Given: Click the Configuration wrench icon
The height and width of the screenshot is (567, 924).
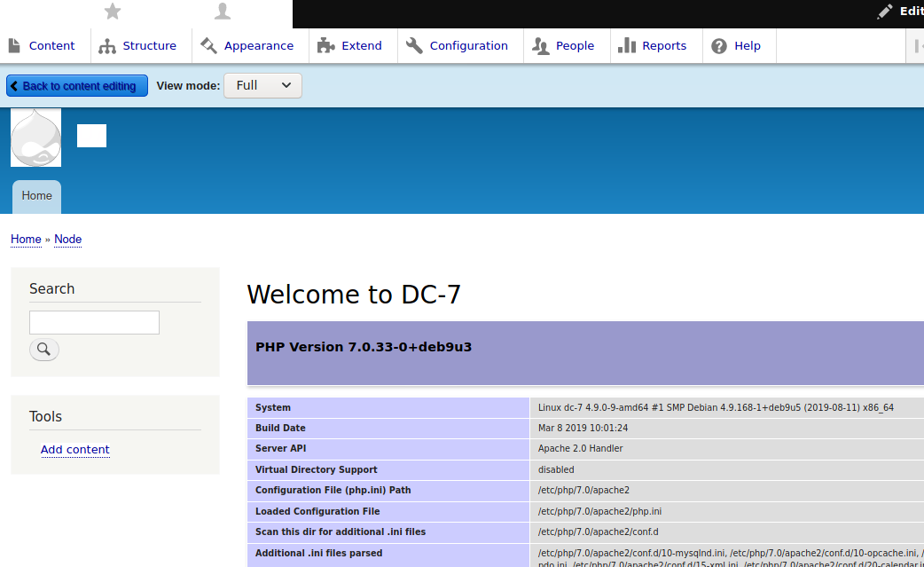Looking at the screenshot, I should (414, 45).
